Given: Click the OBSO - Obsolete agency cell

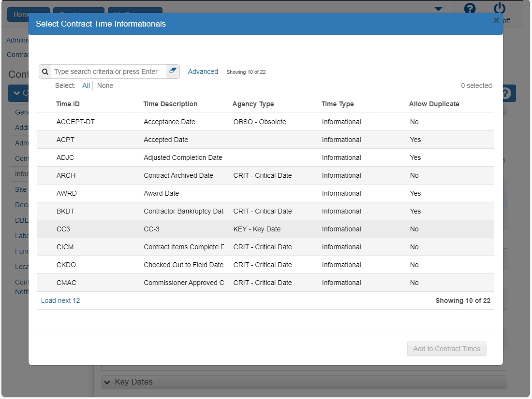Looking at the screenshot, I should 260,122.
